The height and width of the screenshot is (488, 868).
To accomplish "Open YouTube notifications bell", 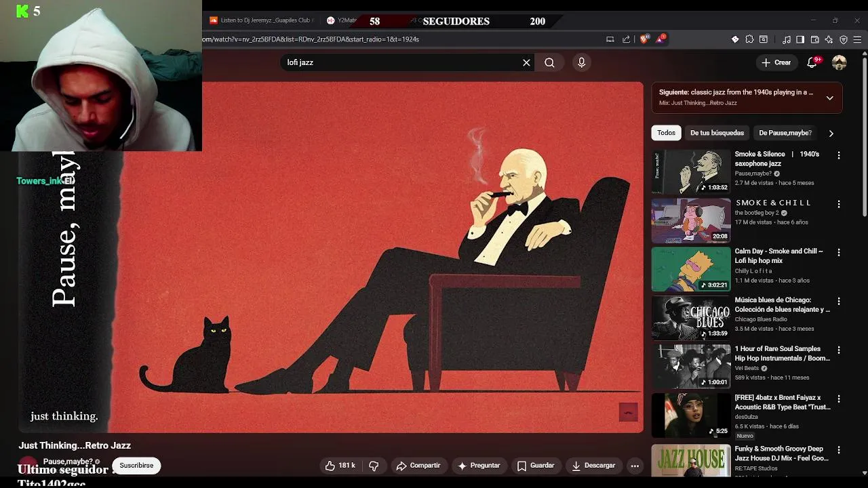I will tap(812, 62).
